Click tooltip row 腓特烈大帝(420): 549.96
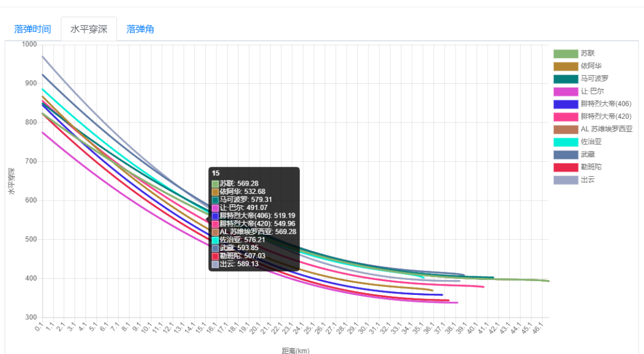This screenshot has height=354, width=644. point(253,224)
